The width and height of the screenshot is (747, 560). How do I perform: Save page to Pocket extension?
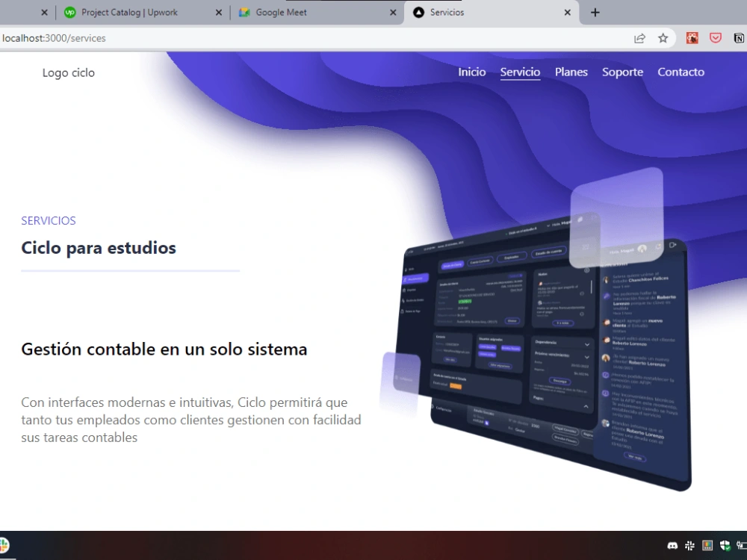coord(715,37)
